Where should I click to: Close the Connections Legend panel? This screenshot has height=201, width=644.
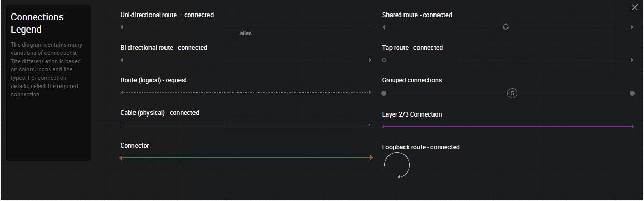point(634,7)
